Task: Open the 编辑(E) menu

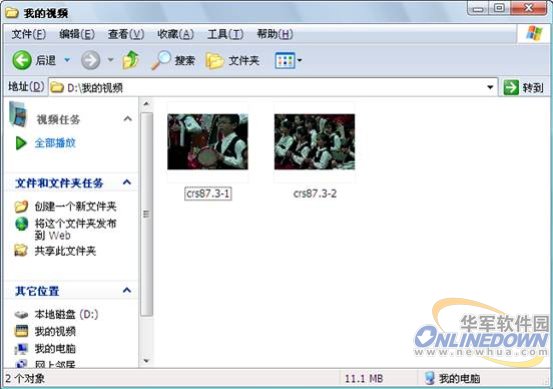Action: click(77, 34)
